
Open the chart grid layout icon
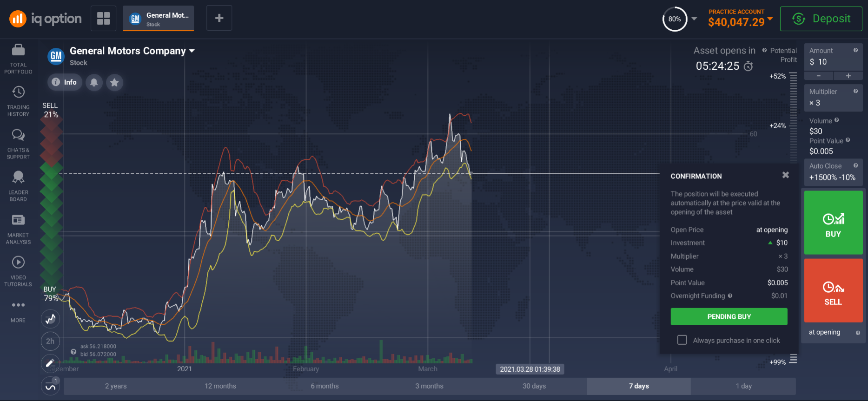pyautogui.click(x=103, y=19)
